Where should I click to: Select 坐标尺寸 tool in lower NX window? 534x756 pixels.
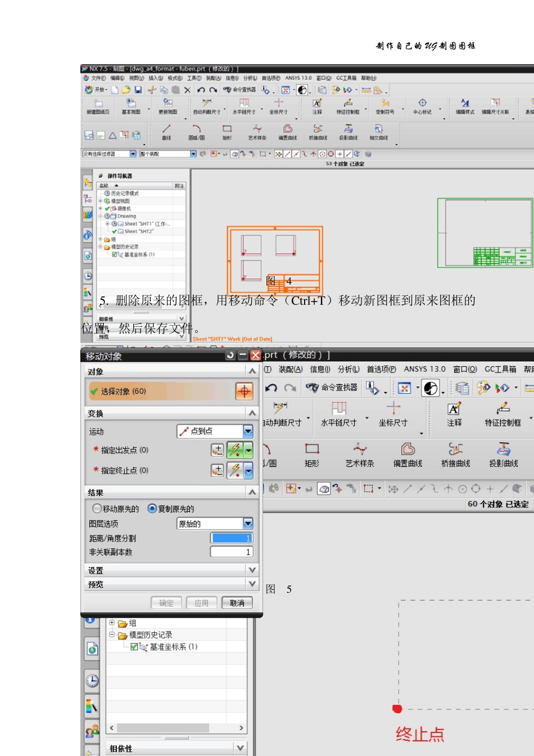click(393, 414)
